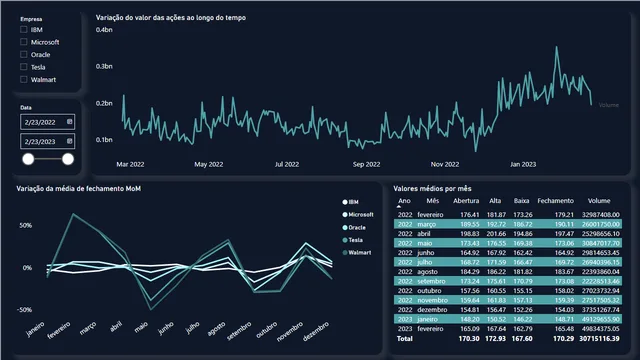Click the 2022 junho month cell

(426, 253)
